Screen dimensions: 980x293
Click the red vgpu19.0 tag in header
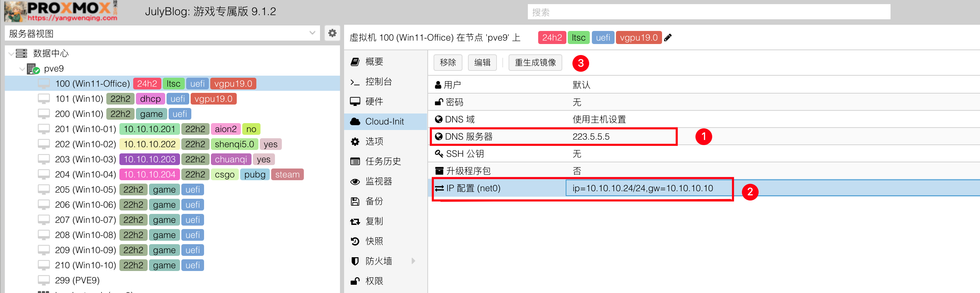point(638,37)
